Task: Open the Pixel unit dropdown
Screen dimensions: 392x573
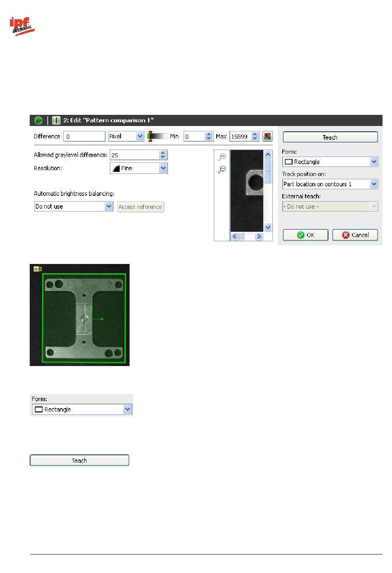Action: pos(126,136)
